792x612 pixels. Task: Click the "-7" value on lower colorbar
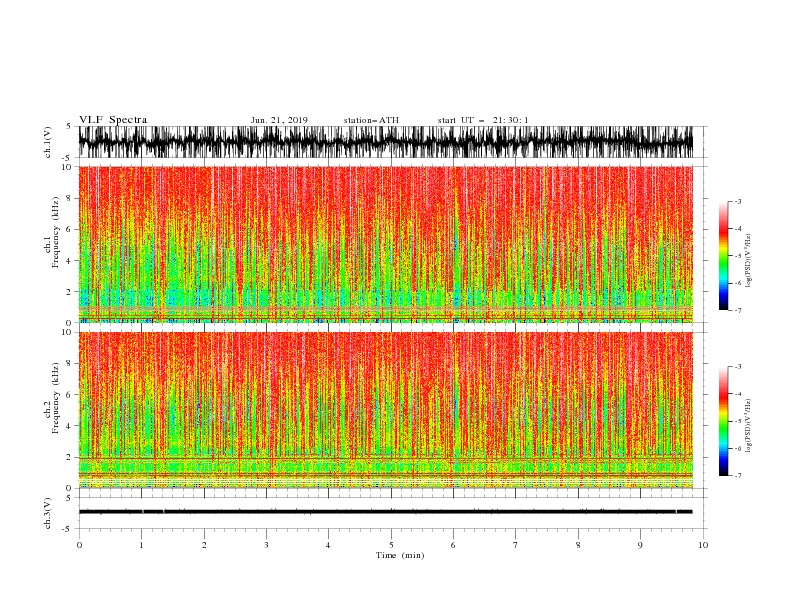pyautogui.click(x=737, y=476)
